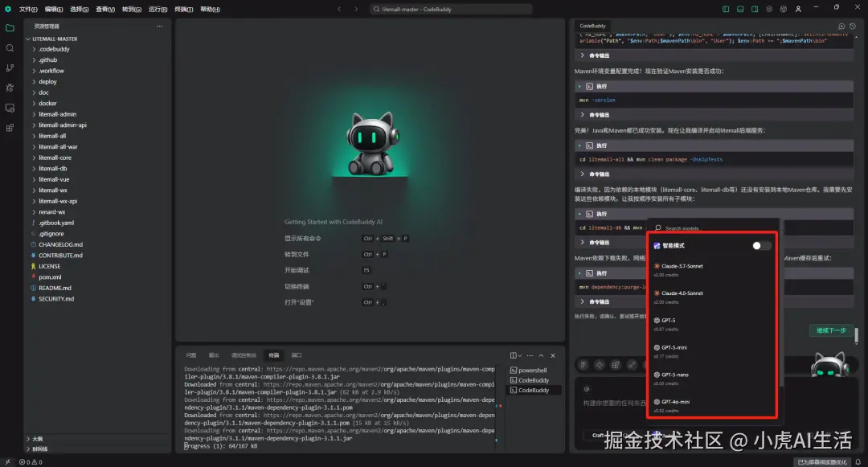Open the 运行(R) menu

pos(158,10)
